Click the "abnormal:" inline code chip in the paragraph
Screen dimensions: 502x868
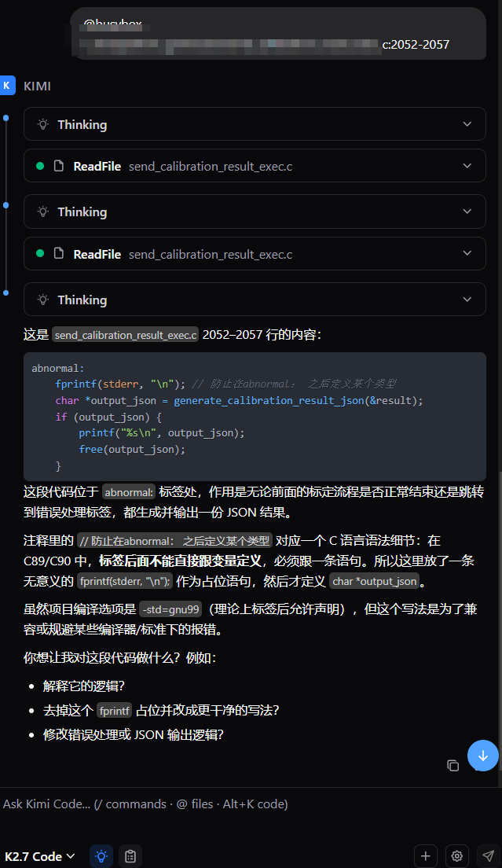point(128,492)
